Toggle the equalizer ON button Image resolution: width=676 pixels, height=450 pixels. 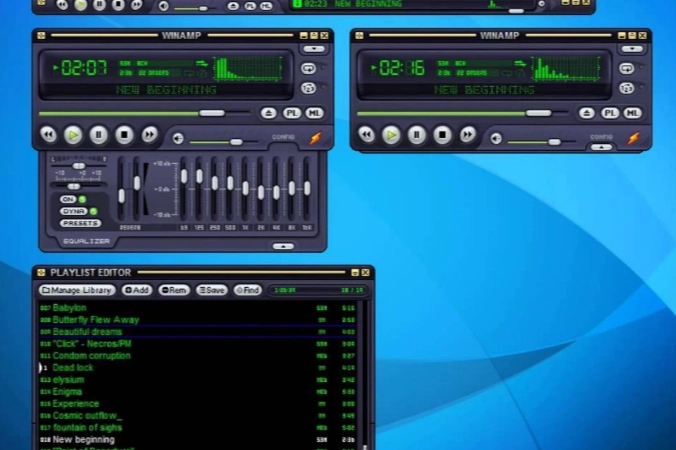(68, 199)
